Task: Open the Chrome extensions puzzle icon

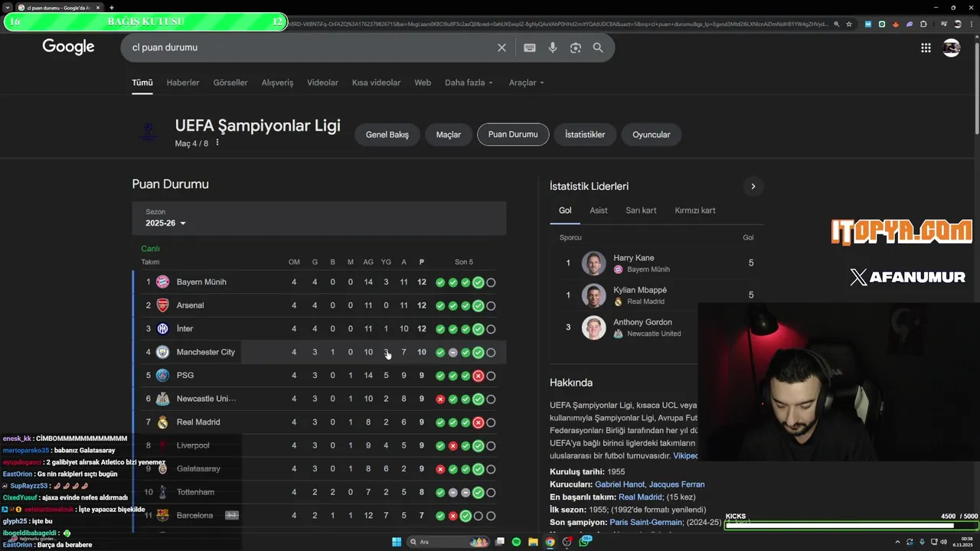Action: tap(923, 24)
